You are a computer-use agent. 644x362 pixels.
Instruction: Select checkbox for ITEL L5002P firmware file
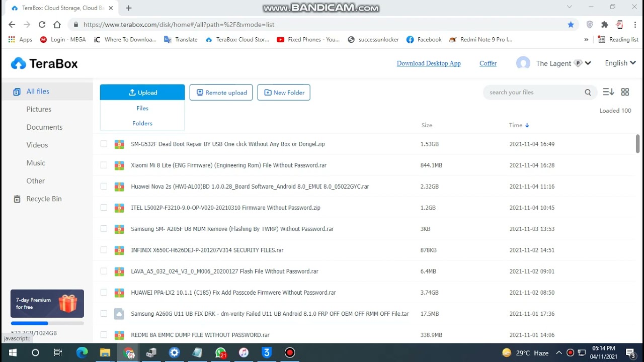point(104,207)
